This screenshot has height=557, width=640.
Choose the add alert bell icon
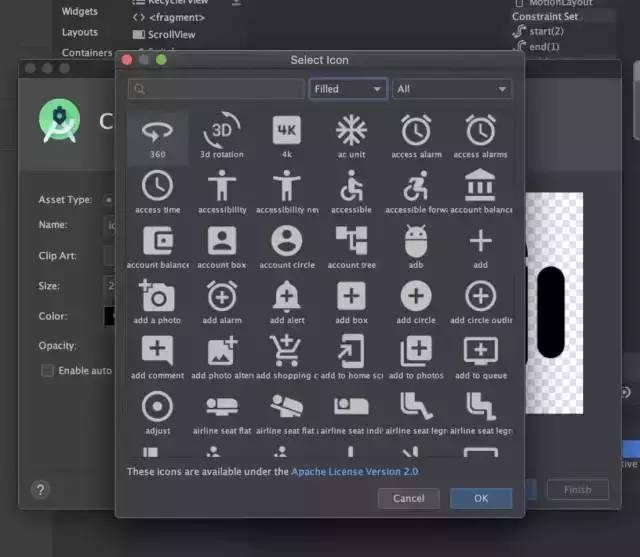pyautogui.click(x=287, y=303)
